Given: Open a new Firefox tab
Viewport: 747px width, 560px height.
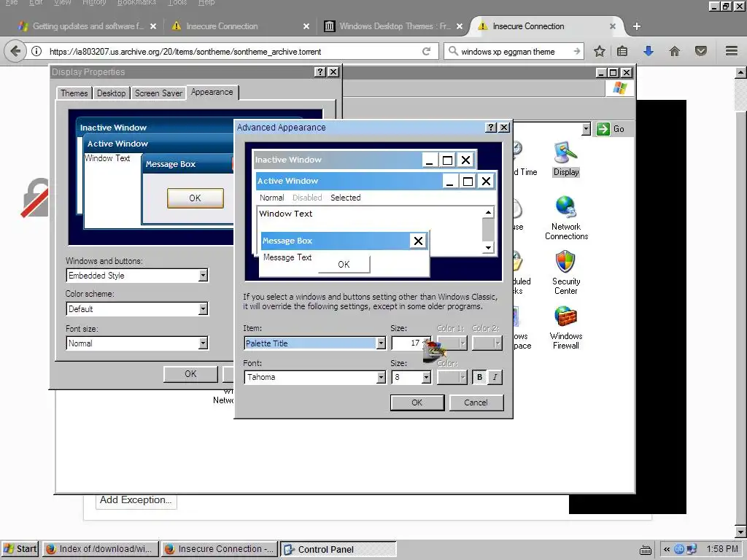Looking at the screenshot, I should [636, 26].
